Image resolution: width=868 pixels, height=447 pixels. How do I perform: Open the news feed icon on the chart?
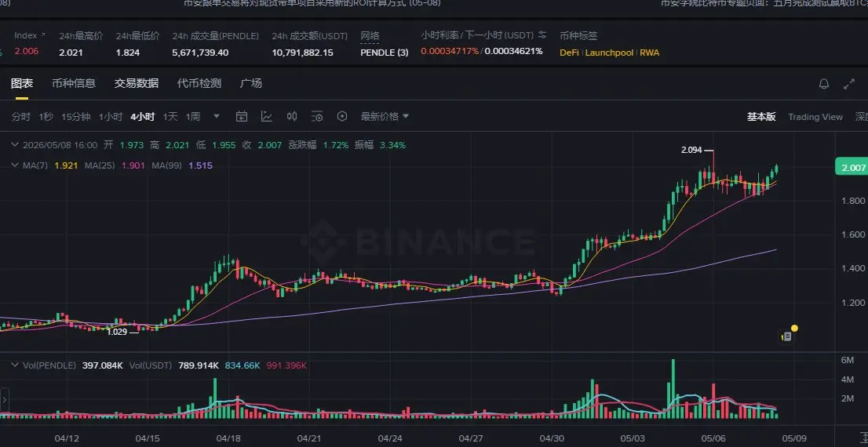786,336
